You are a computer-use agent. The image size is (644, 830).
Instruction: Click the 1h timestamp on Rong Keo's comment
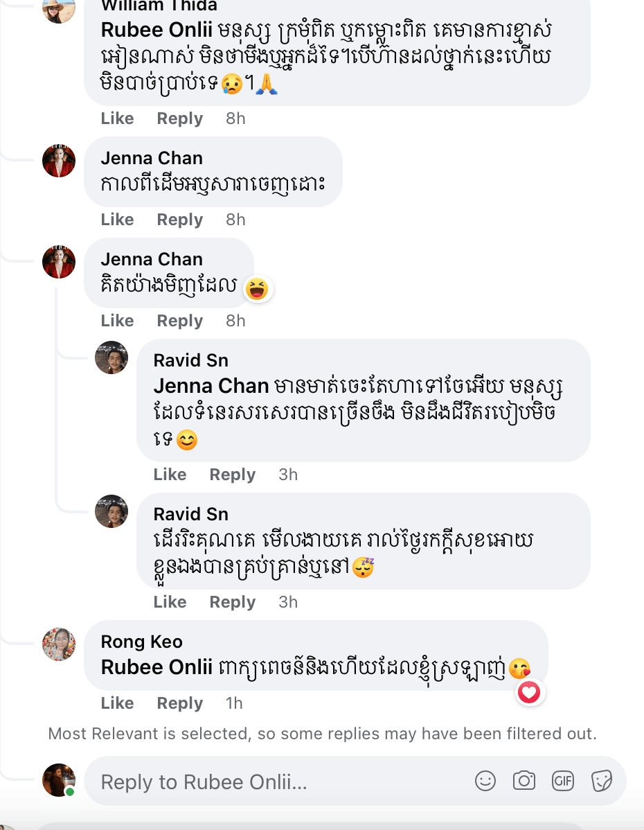234,703
